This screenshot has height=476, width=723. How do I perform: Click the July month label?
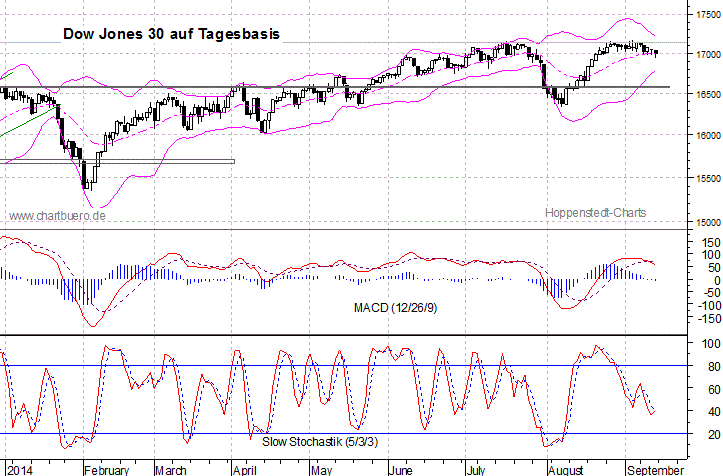click(475, 470)
